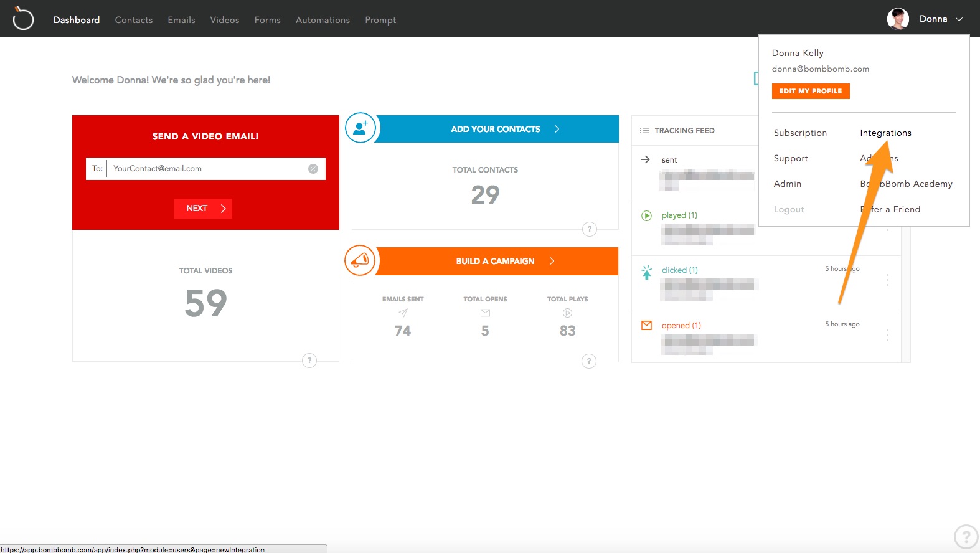Open the Videos nav item
The height and width of the screenshot is (553, 980).
[x=225, y=20]
